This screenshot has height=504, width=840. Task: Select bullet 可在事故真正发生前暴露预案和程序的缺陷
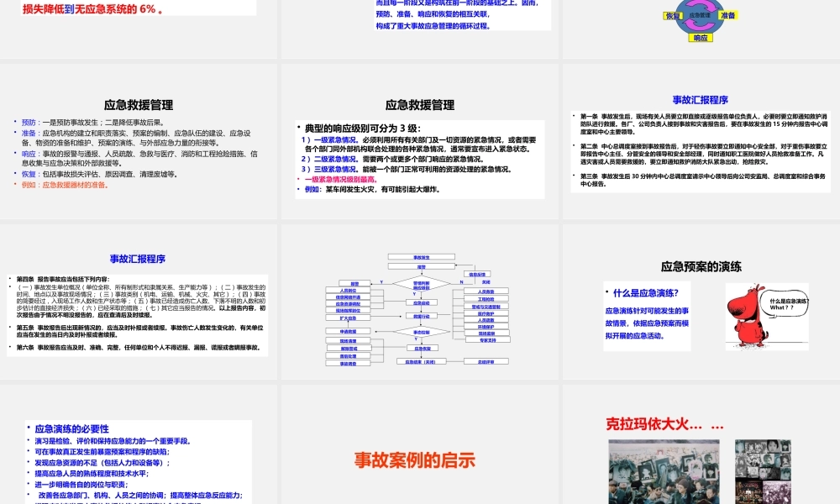102,452
